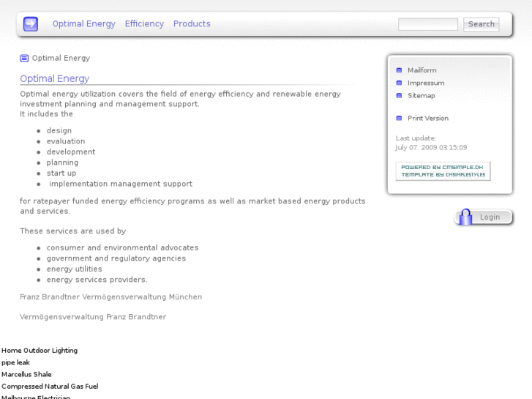Open the Print Version link
The height and width of the screenshot is (399, 532).
428,118
